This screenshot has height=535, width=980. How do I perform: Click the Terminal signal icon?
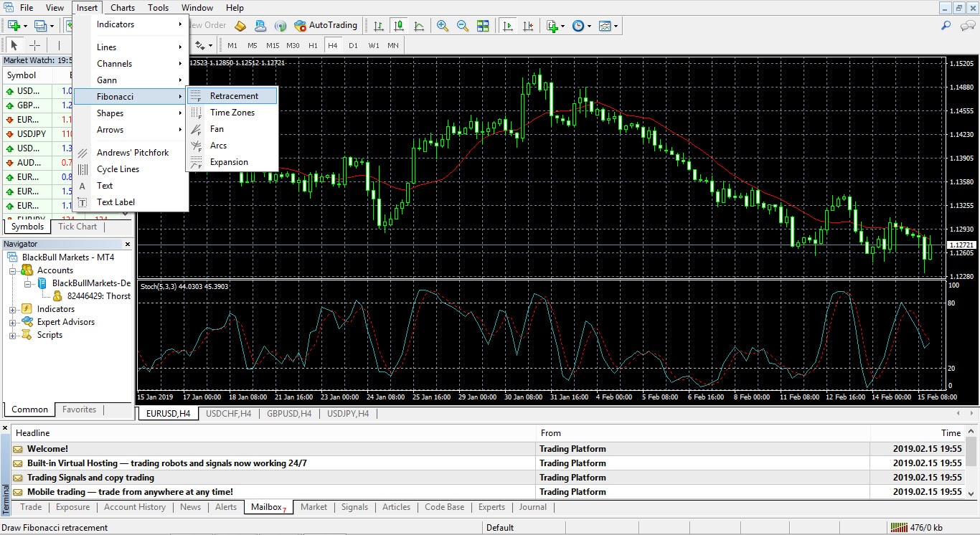click(x=281, y=26)
